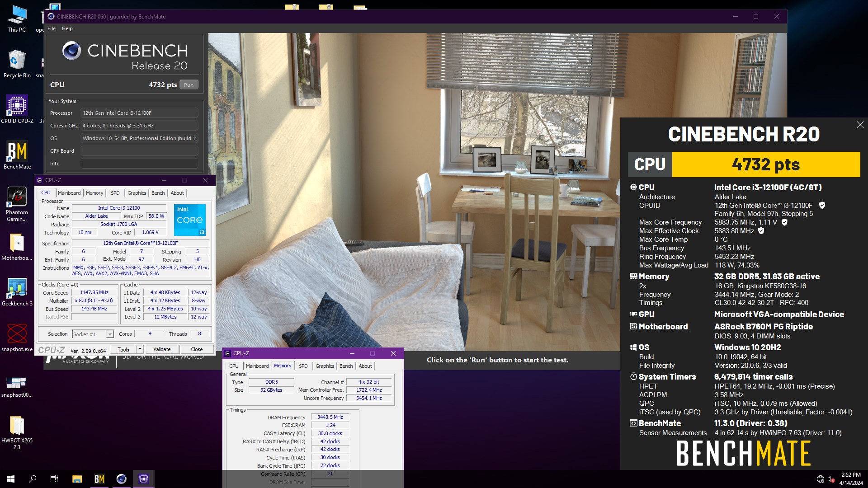The width and height of the screenshot is (868, 488).
Task: Click CPUID verified shield icon
Action: 822,205
